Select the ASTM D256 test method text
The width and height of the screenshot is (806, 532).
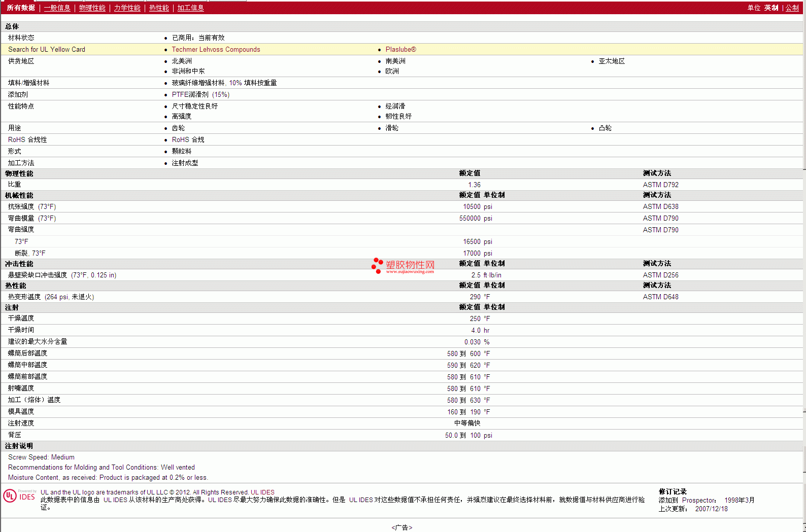coord(660,275)
